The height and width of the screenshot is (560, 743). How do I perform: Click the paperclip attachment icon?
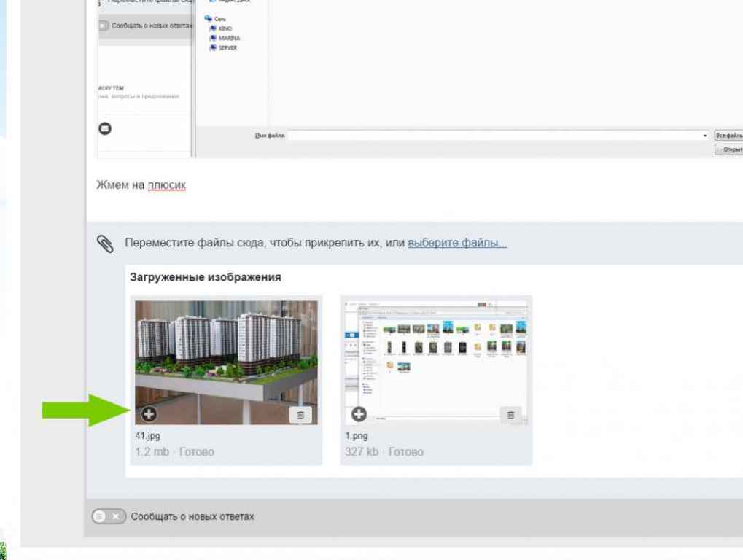pyautogui.click(x=105, y=244)
